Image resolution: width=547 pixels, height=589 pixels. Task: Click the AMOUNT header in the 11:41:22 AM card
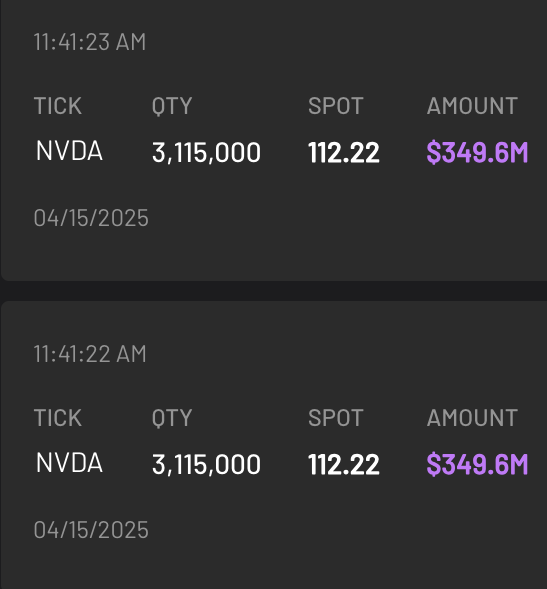pos(472,418)
